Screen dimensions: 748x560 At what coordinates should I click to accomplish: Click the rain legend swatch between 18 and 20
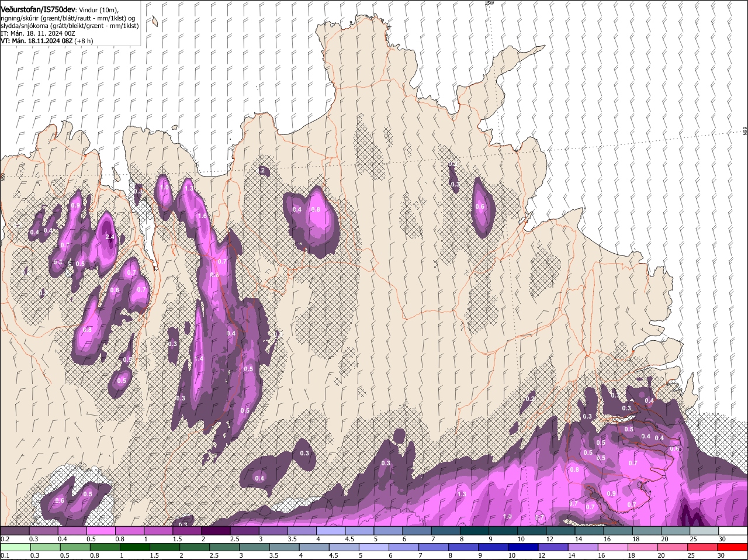642,547
